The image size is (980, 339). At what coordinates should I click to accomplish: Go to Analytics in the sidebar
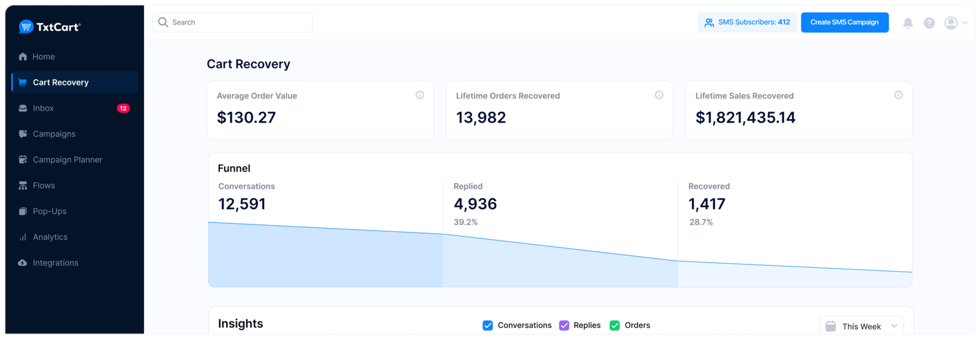50,237
